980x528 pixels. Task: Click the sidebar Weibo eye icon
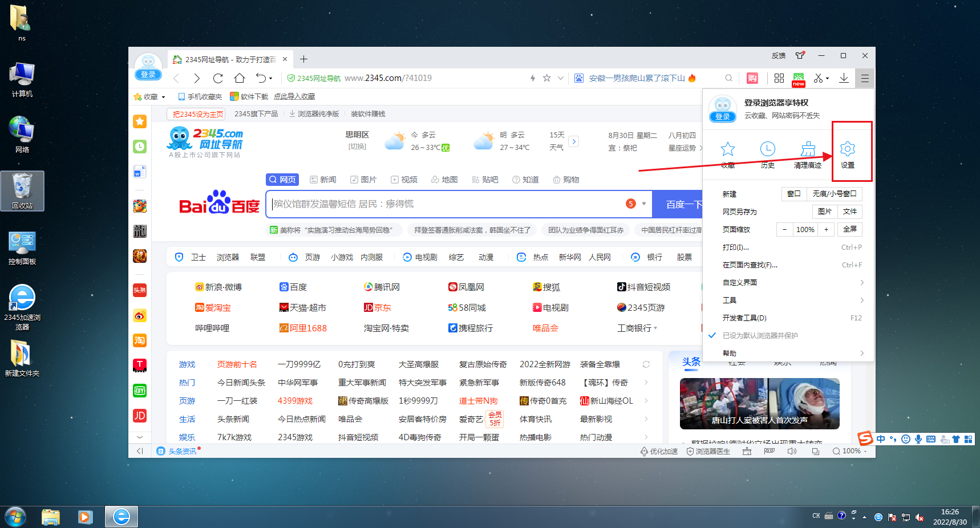click(x=140, y=315)
